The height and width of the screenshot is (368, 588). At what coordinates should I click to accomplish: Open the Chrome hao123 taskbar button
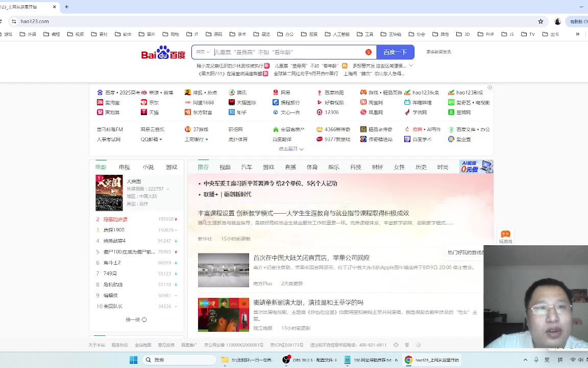pyautogui.click(x=432, y=360)
